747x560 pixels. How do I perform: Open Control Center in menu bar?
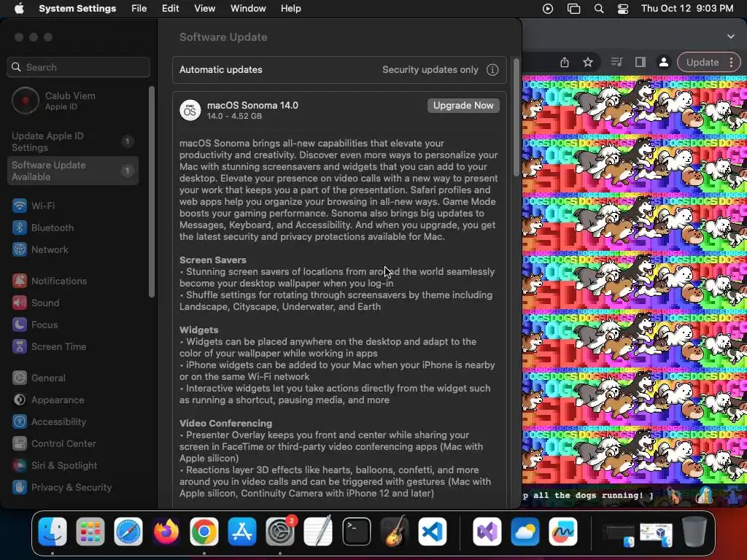(623, 9)
